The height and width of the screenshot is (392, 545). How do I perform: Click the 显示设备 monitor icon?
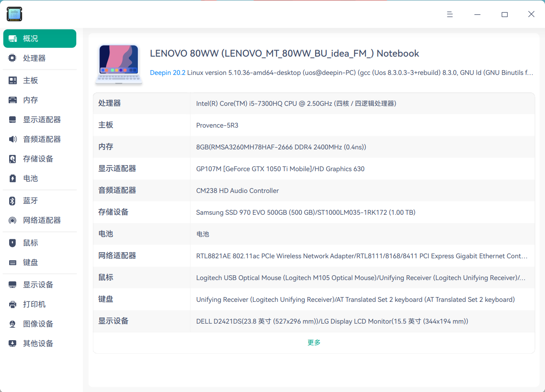point(13,285)
